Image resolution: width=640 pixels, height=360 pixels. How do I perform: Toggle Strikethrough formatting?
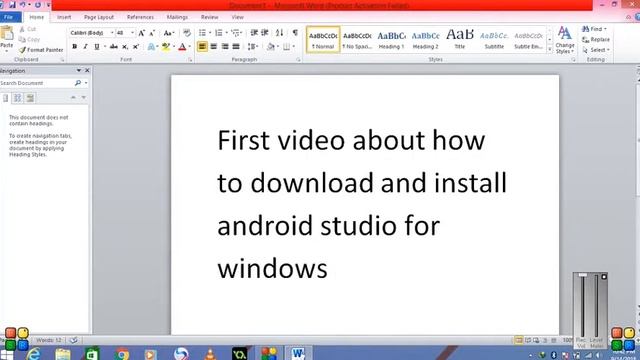tap(114, 47)
